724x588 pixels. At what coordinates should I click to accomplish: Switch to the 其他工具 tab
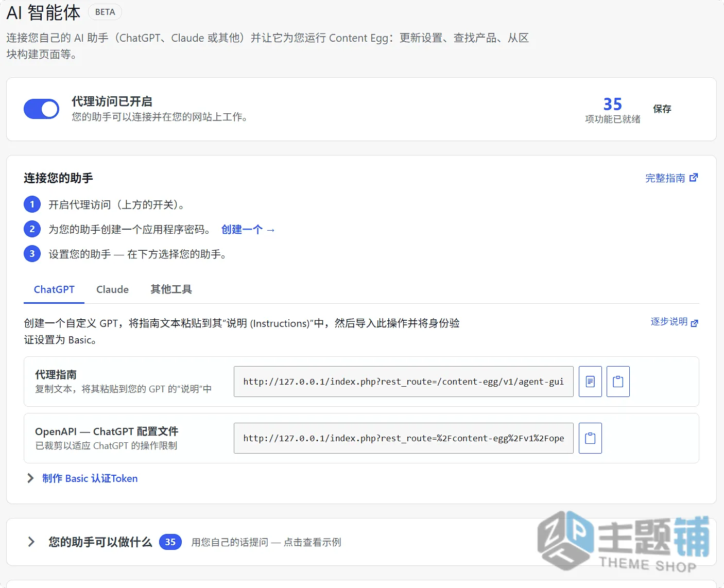[171, 289]
